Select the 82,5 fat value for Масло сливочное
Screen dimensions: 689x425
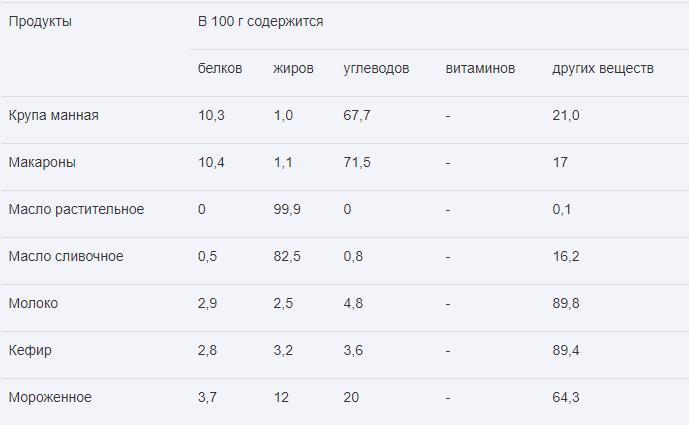click(287, 256)
